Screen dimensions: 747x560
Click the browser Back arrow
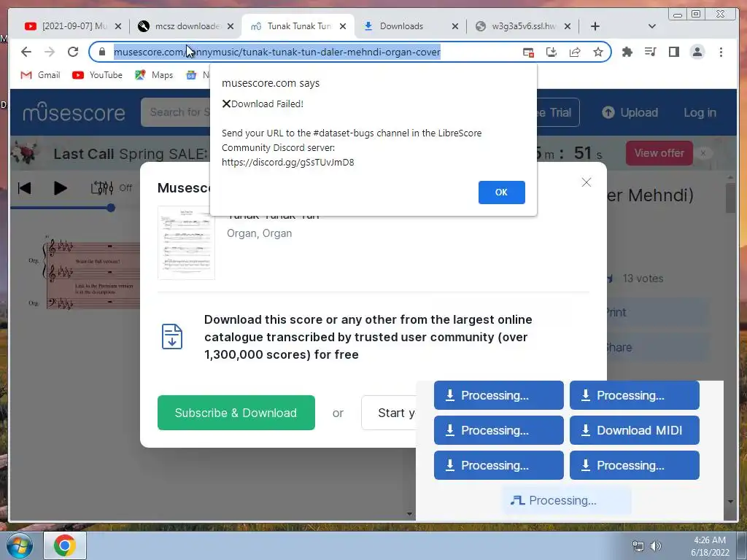coord(26,52)
